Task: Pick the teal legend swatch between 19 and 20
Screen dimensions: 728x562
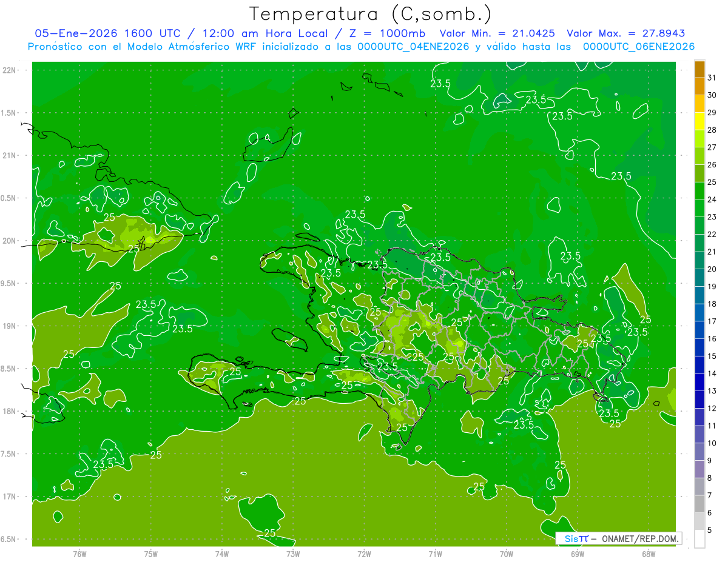Action: point(699,278)
